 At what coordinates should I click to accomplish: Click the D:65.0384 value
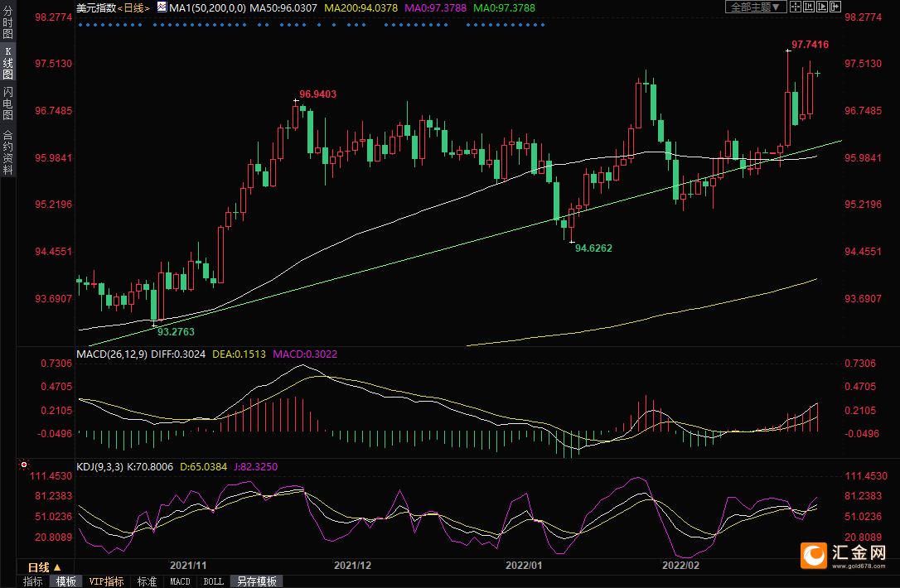point(204,467)
